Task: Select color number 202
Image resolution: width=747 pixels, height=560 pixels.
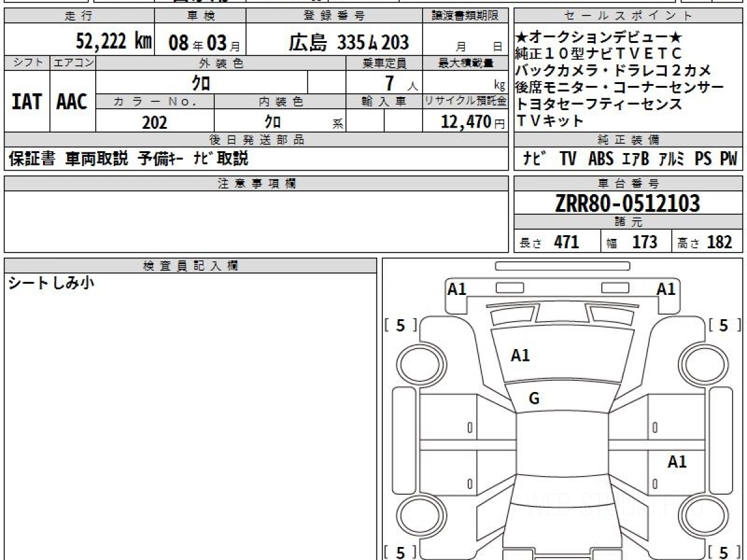Action: (x=154, y=122)
